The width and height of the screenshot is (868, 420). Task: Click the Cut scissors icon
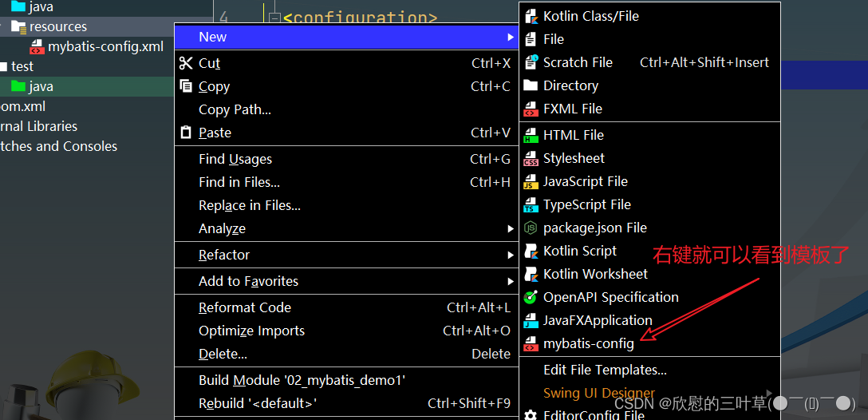click(x=186, y=63)
